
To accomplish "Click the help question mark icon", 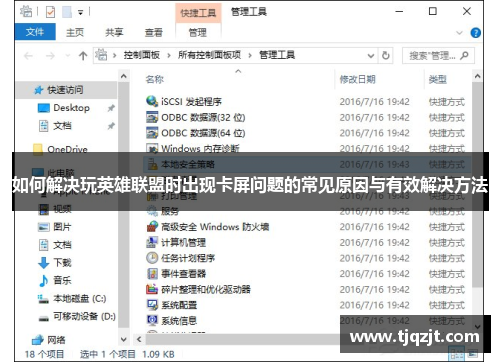I will tap(476, 33).
